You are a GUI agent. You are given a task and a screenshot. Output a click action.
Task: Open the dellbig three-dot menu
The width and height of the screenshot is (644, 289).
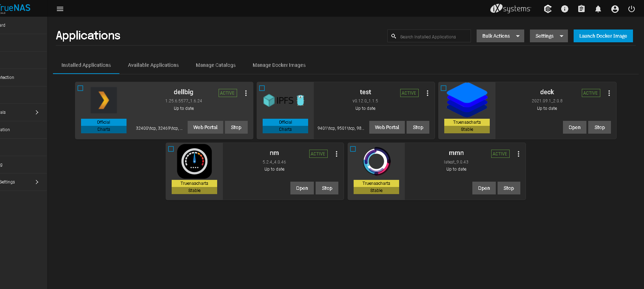[x=246, y=93]
